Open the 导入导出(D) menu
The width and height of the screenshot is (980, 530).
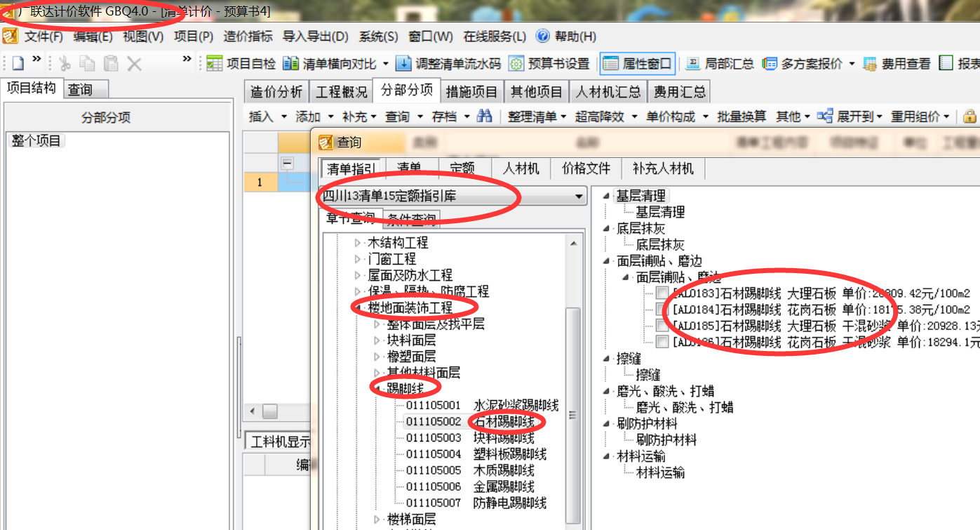[316, 37]
